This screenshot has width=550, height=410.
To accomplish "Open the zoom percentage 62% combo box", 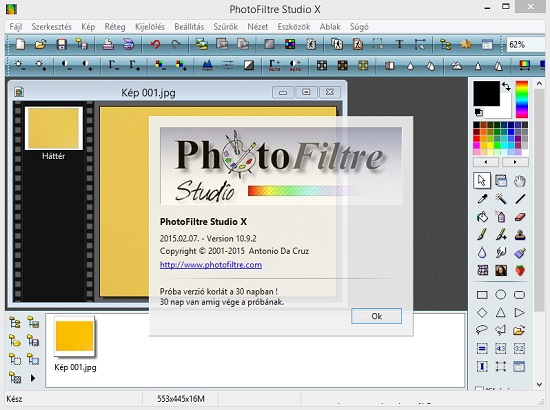I will click(526, 45).
